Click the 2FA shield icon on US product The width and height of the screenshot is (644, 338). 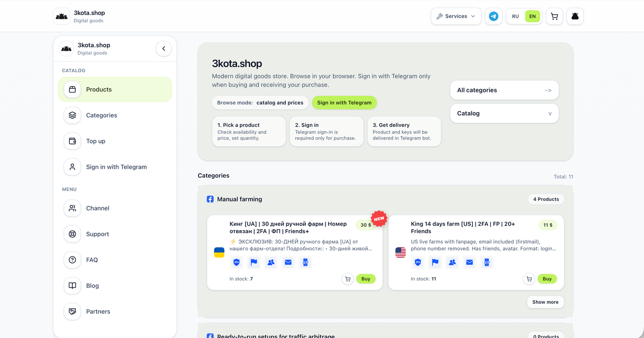tap(418, 262)
